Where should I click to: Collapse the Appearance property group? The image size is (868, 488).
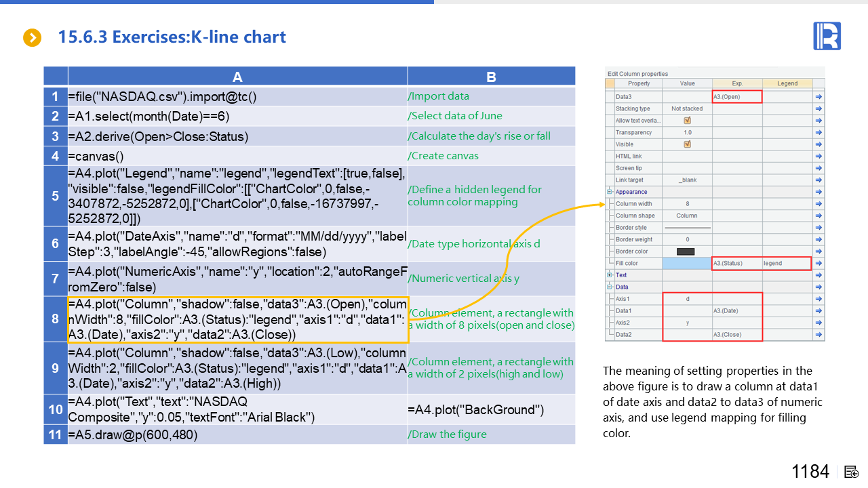coord(609,192)
